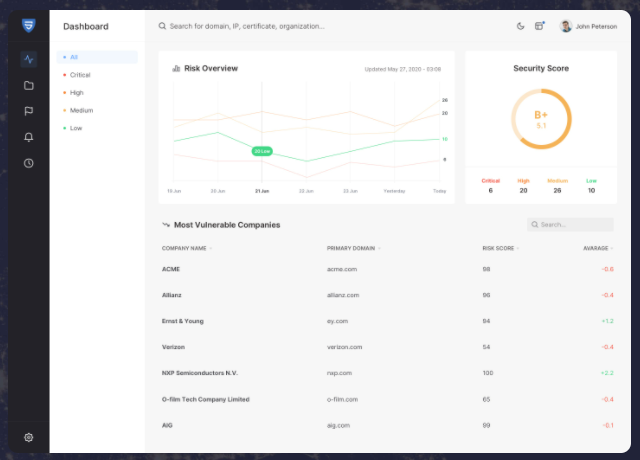Click the B+ security score ring
The image size is (640, 460).
click(x=541, y=119)
